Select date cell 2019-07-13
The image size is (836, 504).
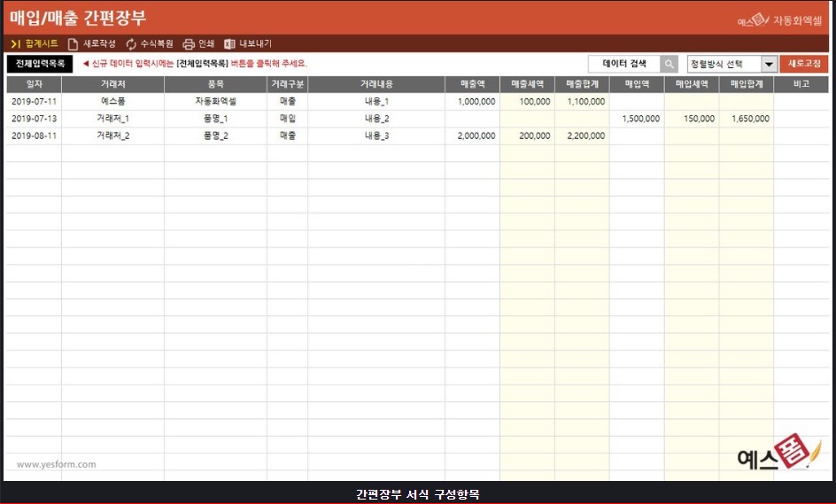(35, 119)
